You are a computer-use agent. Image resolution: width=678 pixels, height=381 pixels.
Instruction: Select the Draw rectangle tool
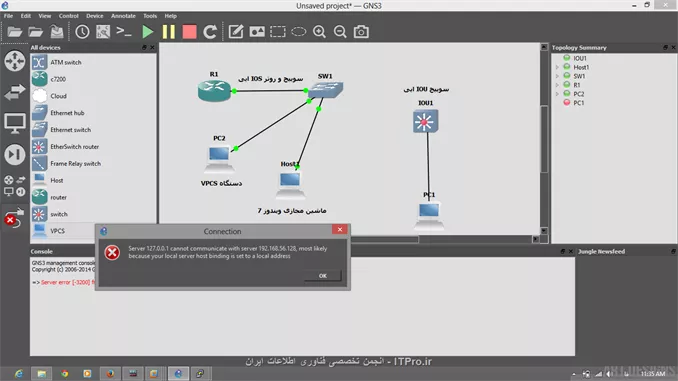coord(278,32)
